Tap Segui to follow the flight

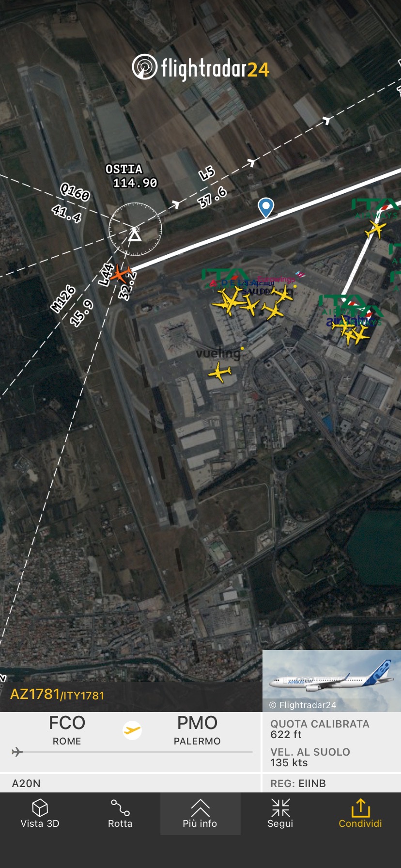(280, 814)
